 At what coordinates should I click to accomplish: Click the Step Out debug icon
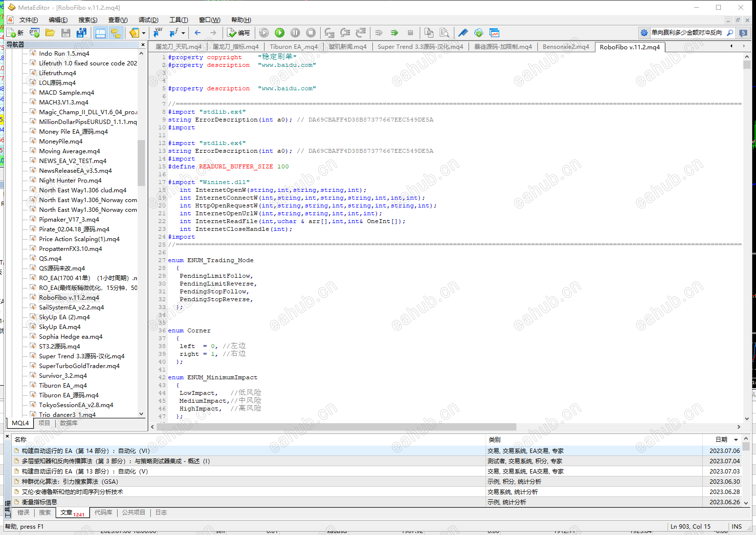[x=361, y=33]
